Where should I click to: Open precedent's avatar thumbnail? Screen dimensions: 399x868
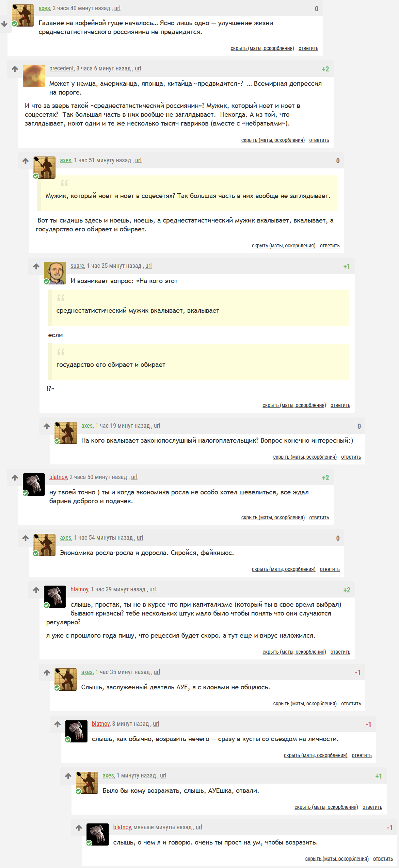point(34,76)
